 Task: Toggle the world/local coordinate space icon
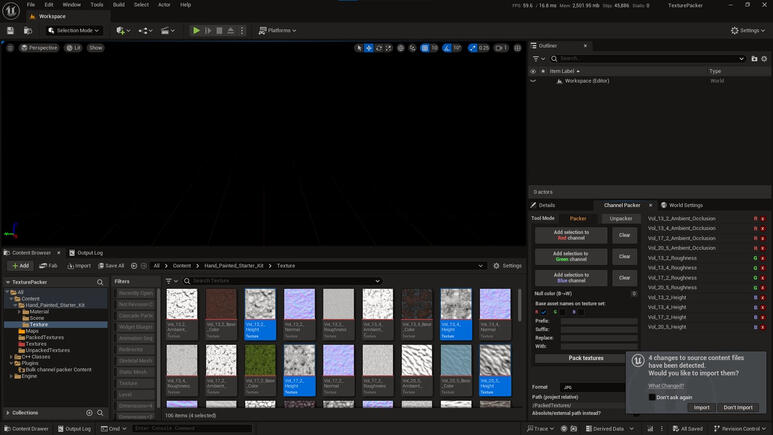point(401,48)
